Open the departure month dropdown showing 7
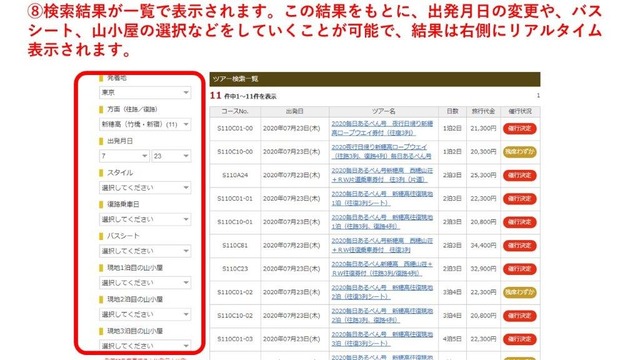Viewport: 640px width, 360px height. [124, 156]
